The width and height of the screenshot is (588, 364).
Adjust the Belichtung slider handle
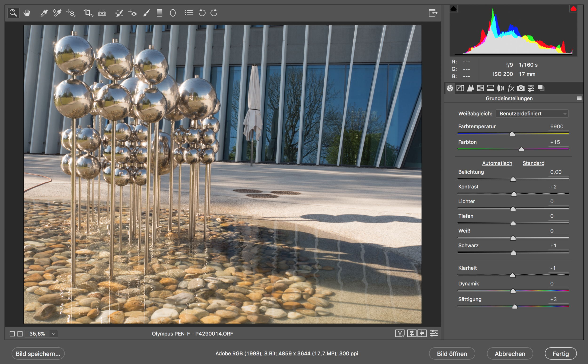(x=513, y=179)
